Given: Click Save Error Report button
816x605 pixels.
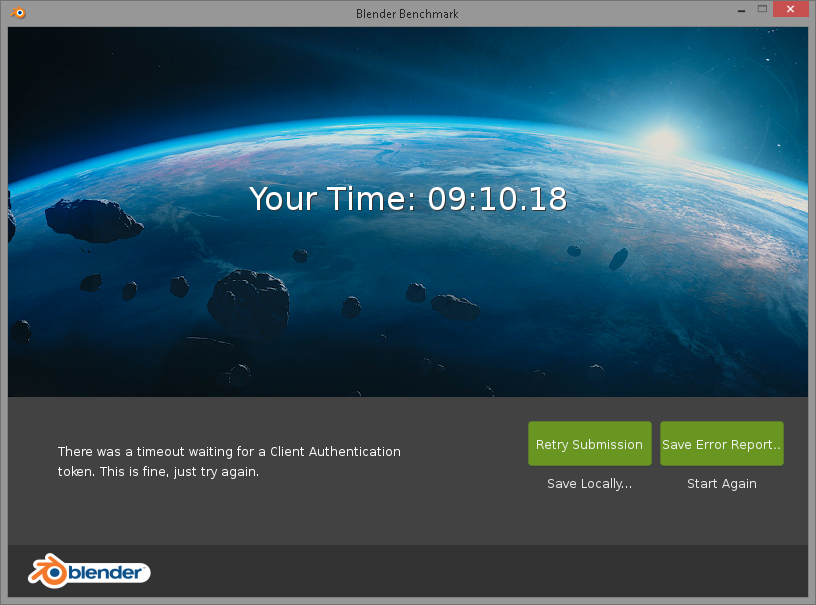Looking at the screenshot, I should pos(722,444).
